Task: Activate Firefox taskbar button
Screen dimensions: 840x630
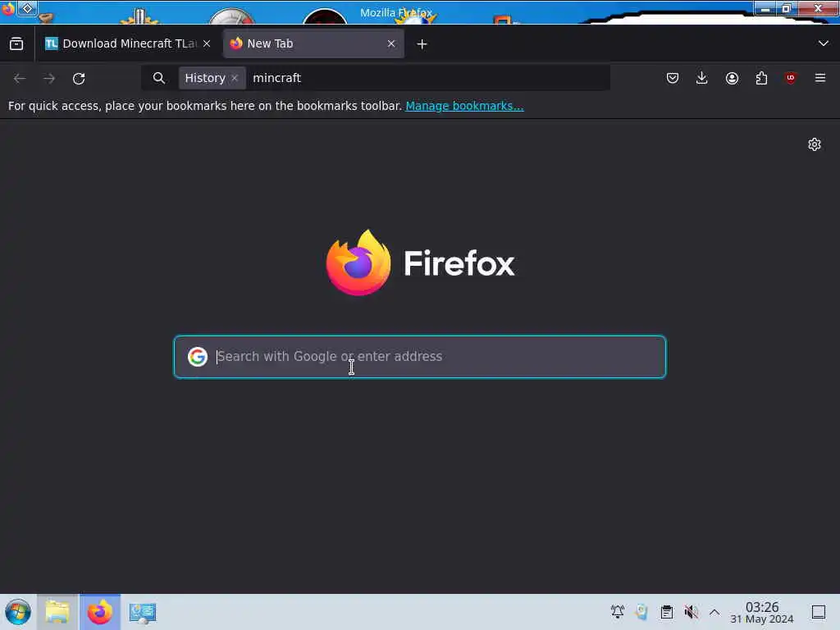Action: [x=100, y=612]
